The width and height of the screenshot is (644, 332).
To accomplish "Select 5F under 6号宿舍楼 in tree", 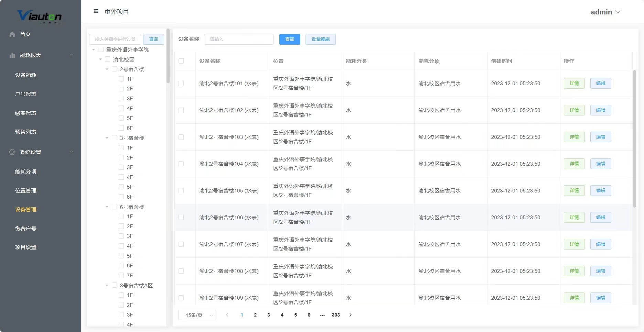I will click(130, 256).
